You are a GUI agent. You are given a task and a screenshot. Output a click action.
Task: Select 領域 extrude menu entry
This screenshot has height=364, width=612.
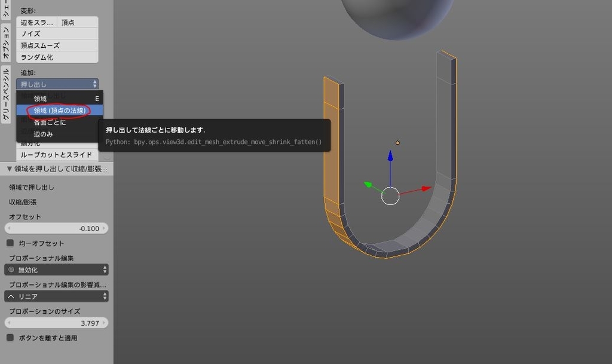(60, 99)
